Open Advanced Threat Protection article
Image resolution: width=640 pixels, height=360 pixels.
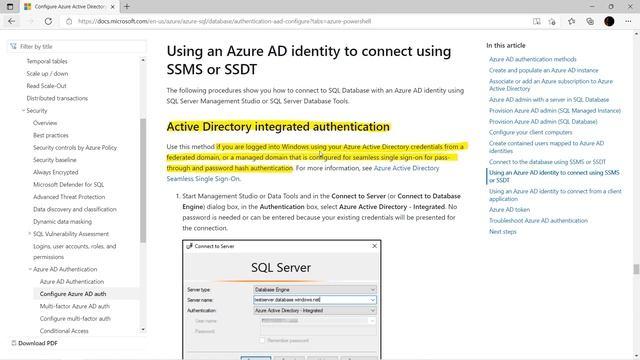[69, 197]
